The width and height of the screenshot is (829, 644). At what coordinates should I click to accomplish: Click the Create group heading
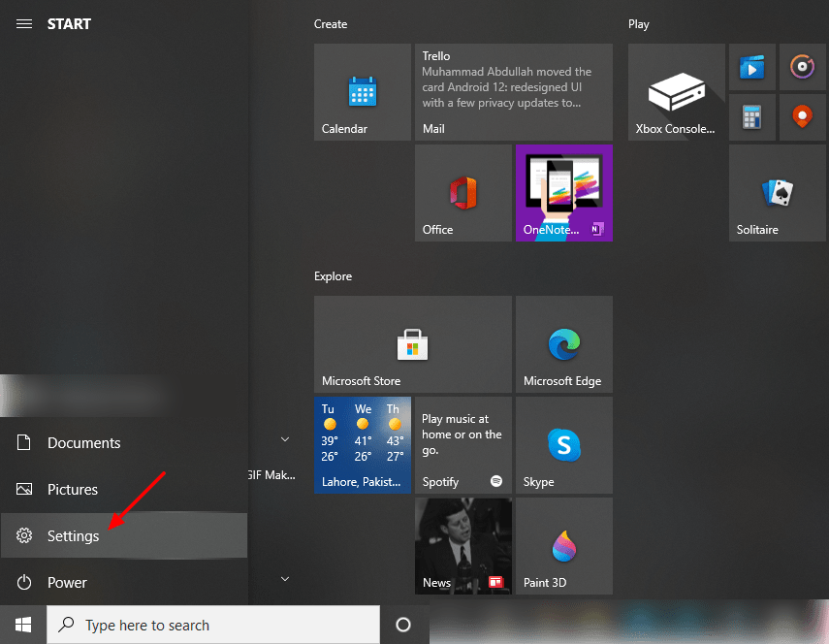pos(331,24)
